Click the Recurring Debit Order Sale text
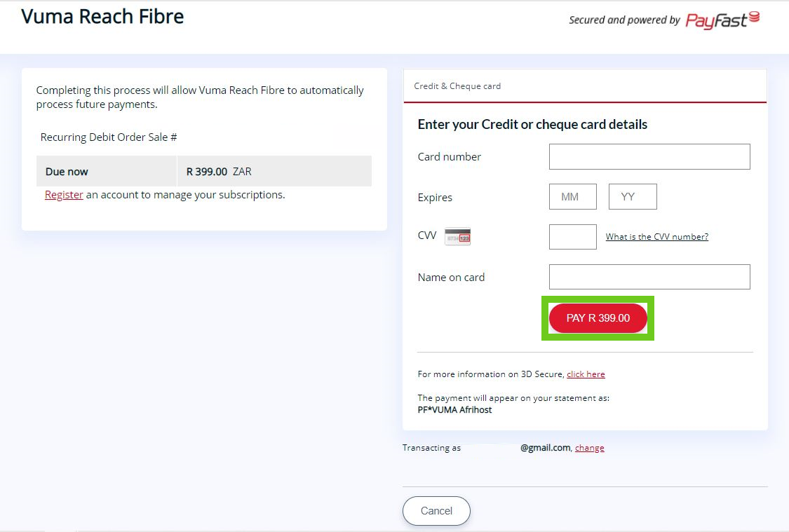The image size is (789, 532). [109, 137]
